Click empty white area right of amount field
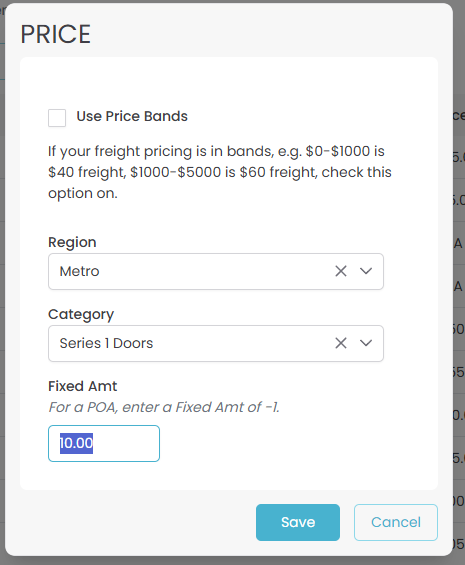 pos(288,443)
